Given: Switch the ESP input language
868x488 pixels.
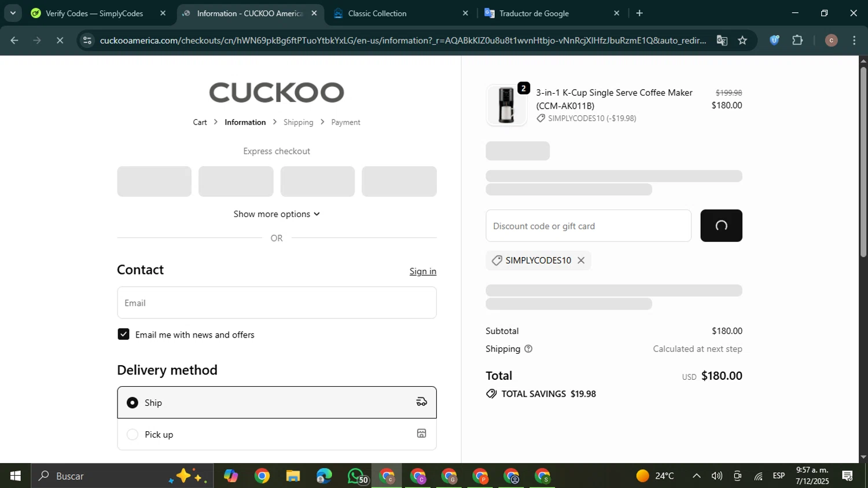Looking at the screenshot, I should tap(779, 476).
